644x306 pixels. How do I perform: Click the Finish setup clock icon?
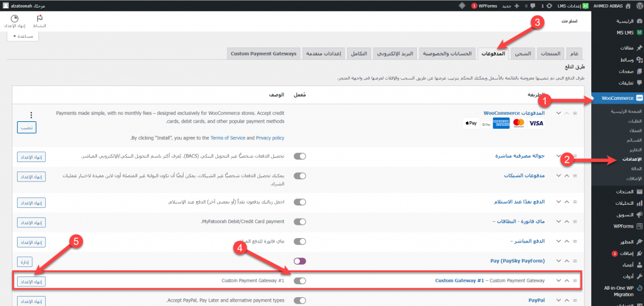click(x=14, y=18)
